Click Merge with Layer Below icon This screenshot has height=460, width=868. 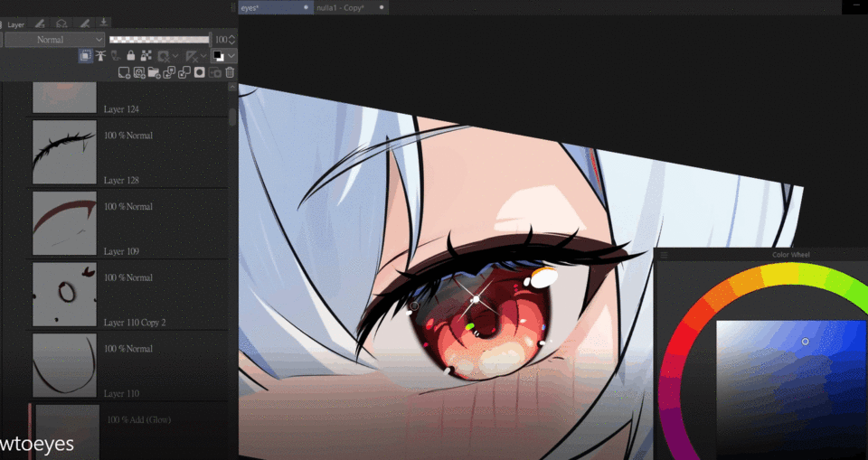184,72
